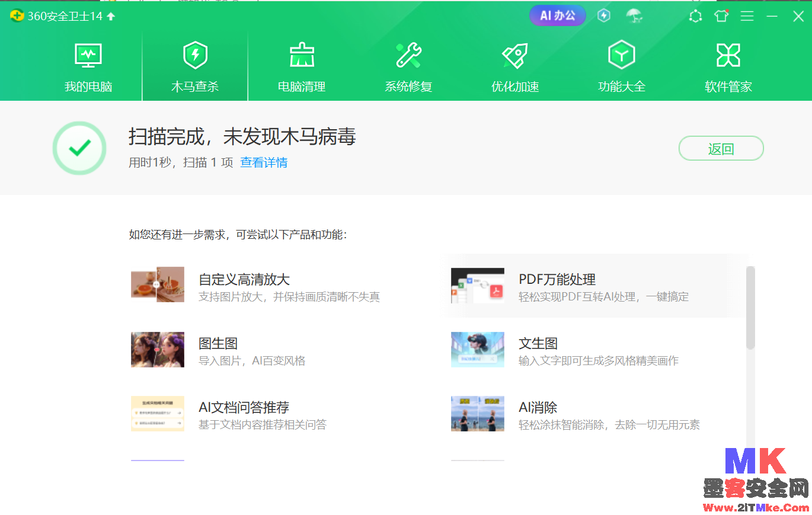Open 电脑清理 broom icon
This screenshot has width=812, height=515.
302,56
